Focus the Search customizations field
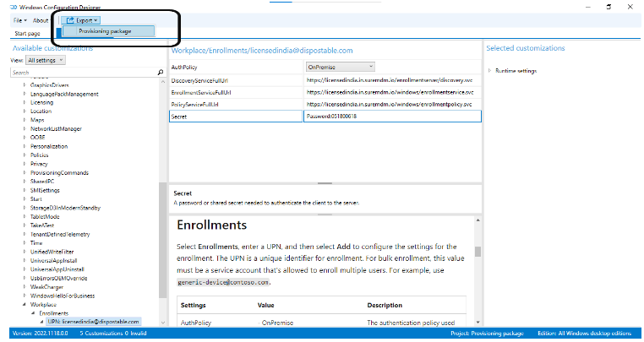644x342 pixels. click(84, 73)
